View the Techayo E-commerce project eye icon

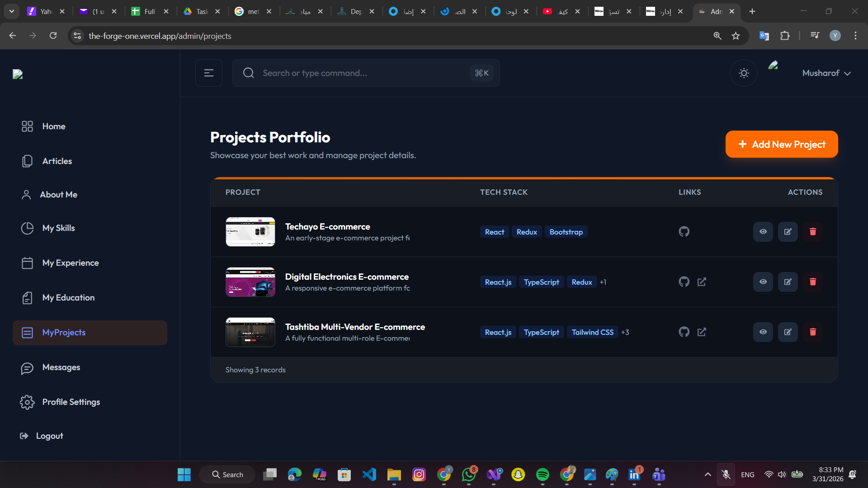click(763, 232)
